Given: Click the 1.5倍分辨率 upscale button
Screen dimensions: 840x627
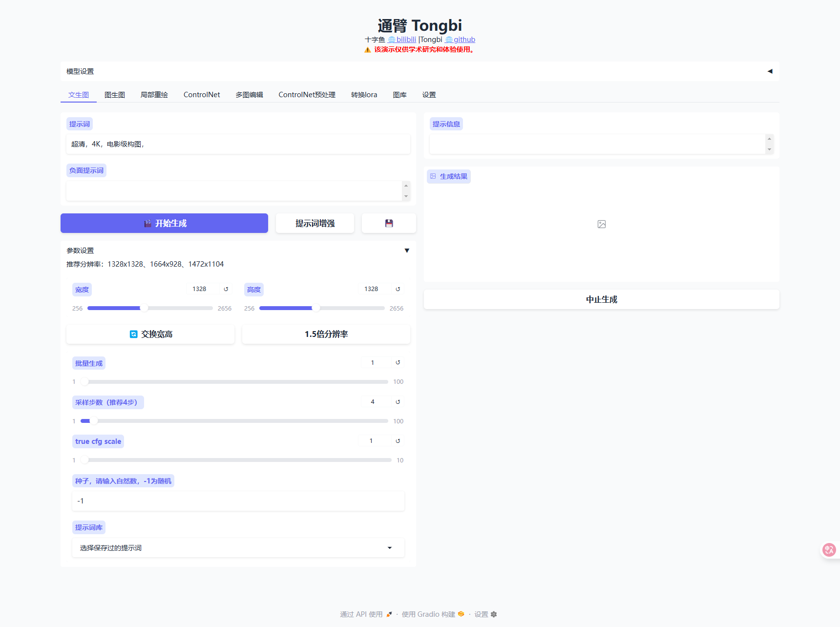Looking at the screenshot, I should point(326,334).
